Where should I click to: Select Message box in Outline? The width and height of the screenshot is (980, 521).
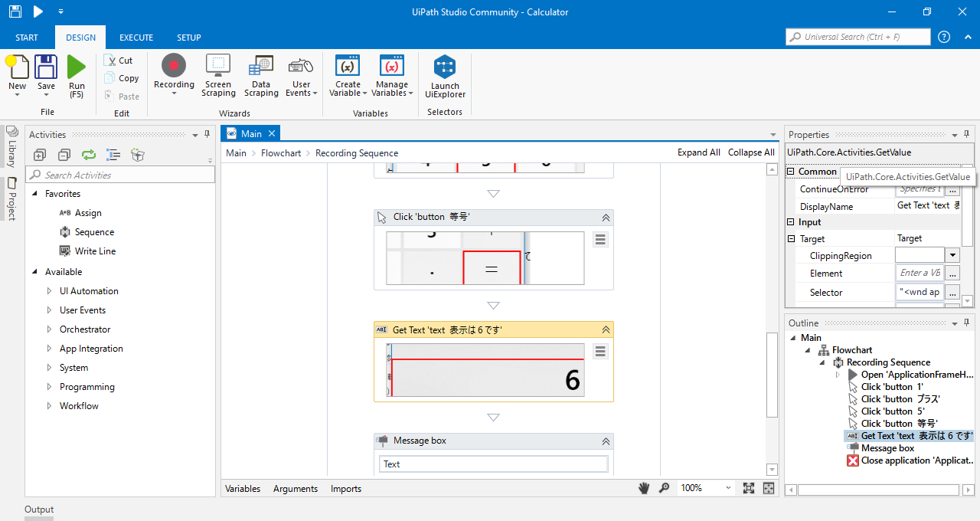(887, 448)
